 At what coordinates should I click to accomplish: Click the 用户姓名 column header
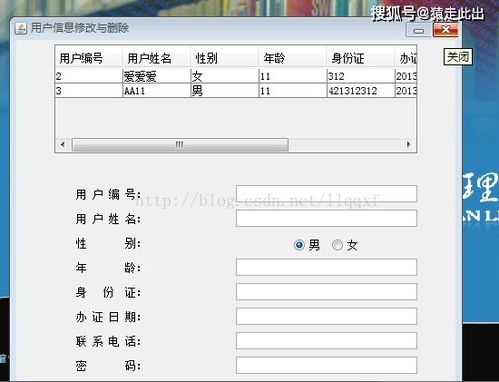157,58
